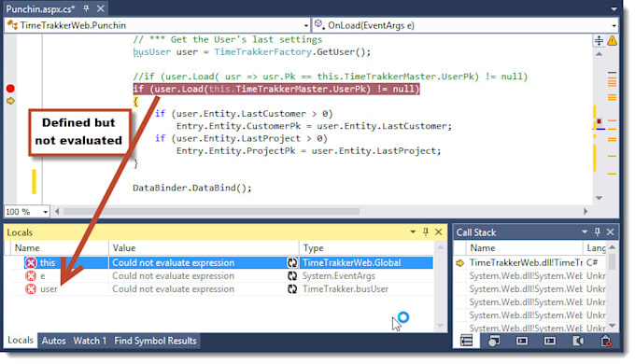Click the error icon next to 'e'

[31, 275]
